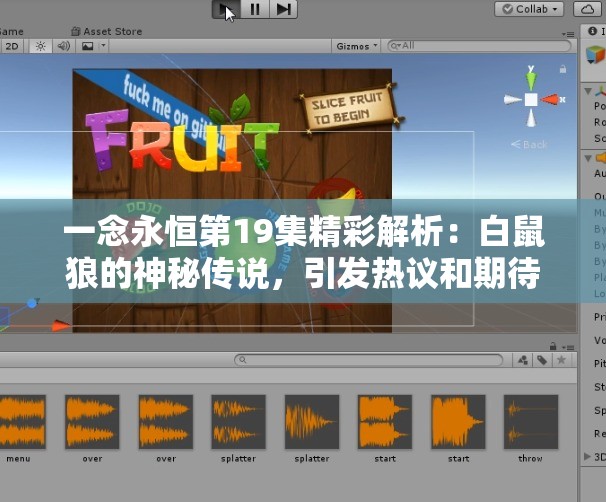Collapse the Transform component foldout

pos(588,91)
